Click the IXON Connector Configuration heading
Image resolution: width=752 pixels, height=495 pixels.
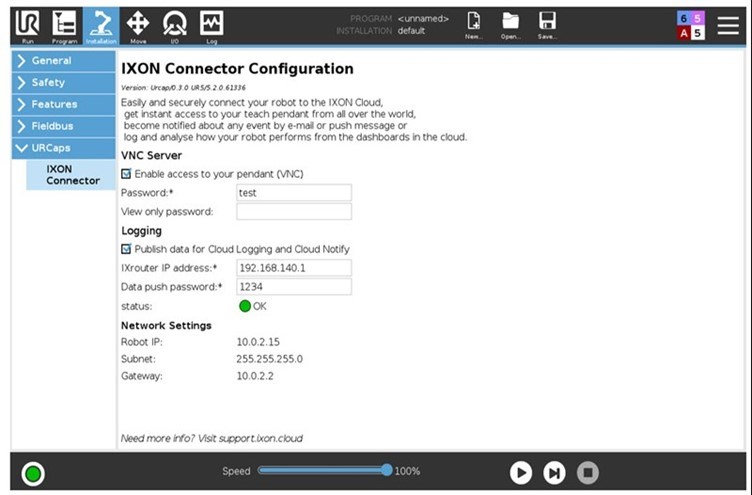(237, 69)
